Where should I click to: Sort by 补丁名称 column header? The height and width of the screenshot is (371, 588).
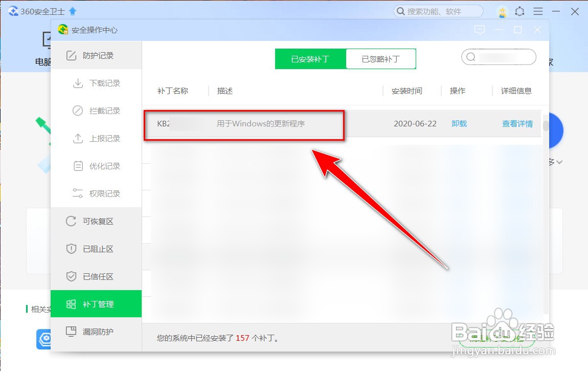click(x=172, y=91)
